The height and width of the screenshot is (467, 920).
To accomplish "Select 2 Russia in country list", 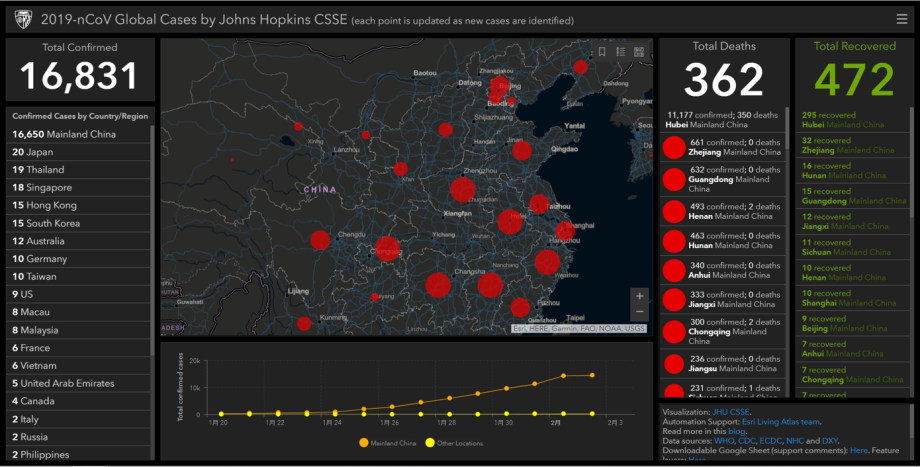I will [x=79, y=437].
